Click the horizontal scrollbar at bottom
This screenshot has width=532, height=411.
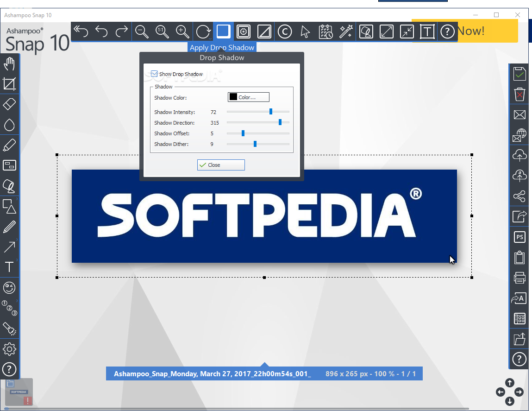pyautogui.click(x=236, y=409)
